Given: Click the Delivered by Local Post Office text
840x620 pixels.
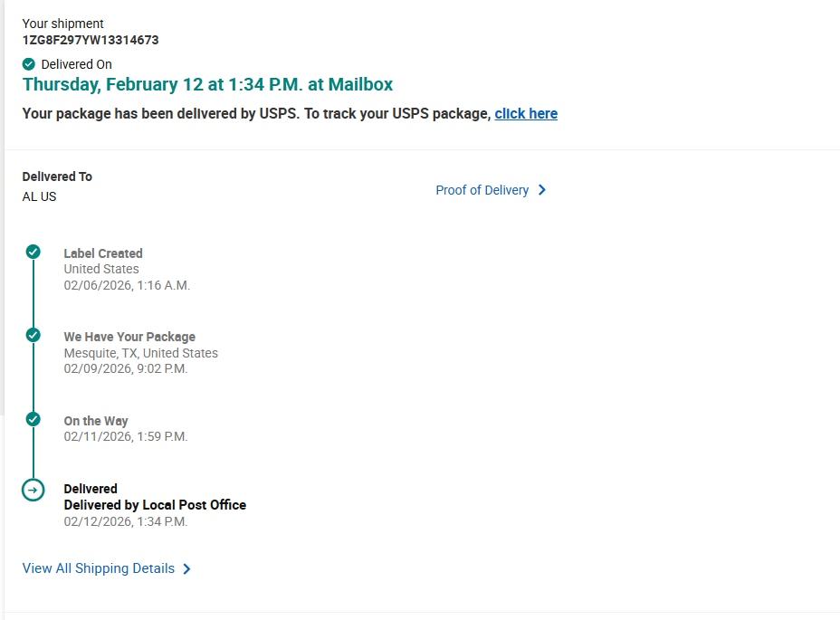Looking at the screenshot, I should click(x=155, y=505).
